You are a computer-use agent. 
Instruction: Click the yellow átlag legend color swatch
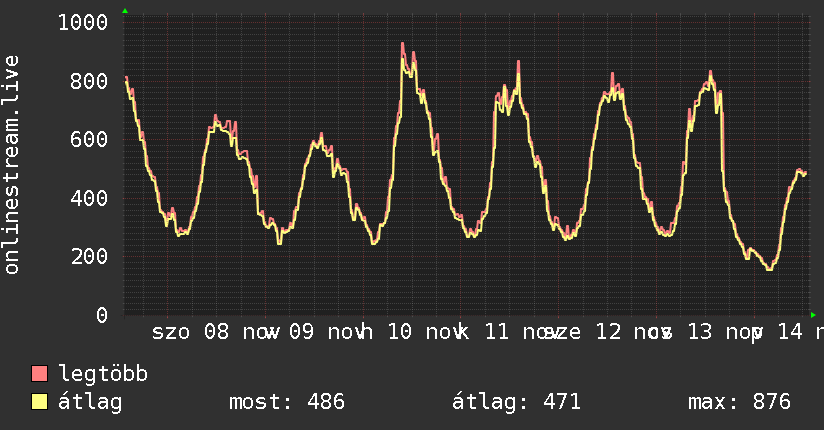click(x=39, y=402)
